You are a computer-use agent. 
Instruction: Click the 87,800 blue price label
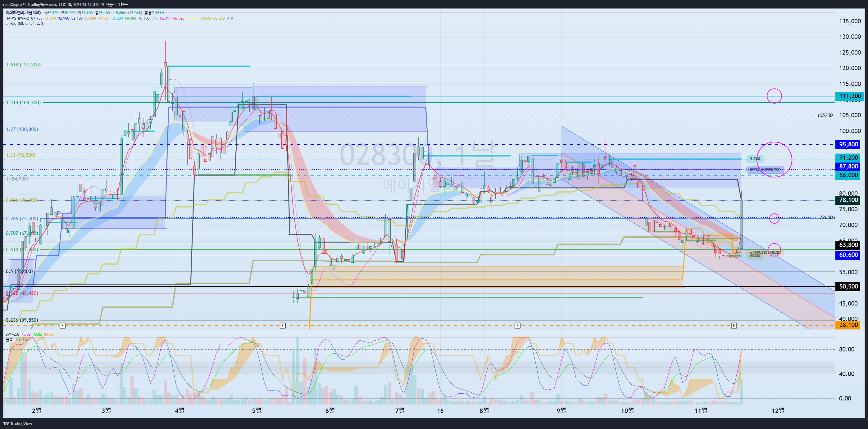click(x=848, y=166)
